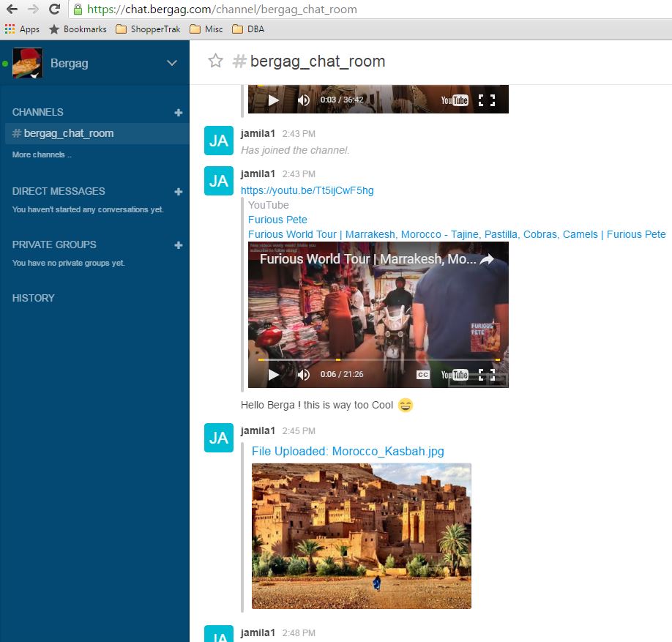Click the plus icon beside CHANNELS
The width and height of the screenshot is (672, 642).
[x=178, y=113]
